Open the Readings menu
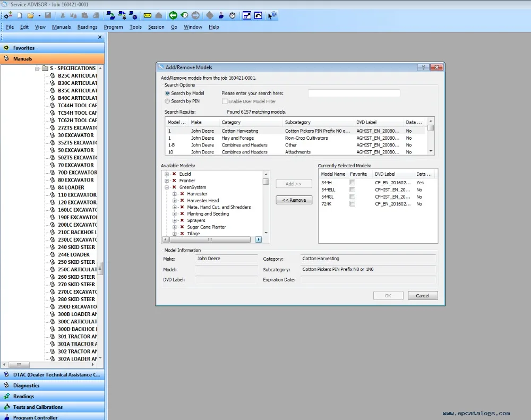Viewport: 531px width, 420px height. click(87, 27)
